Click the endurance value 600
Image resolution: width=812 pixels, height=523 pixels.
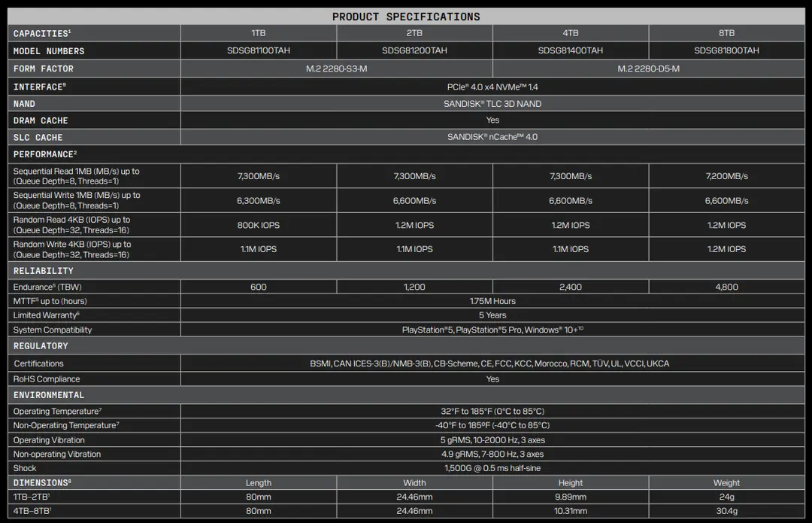259,287
